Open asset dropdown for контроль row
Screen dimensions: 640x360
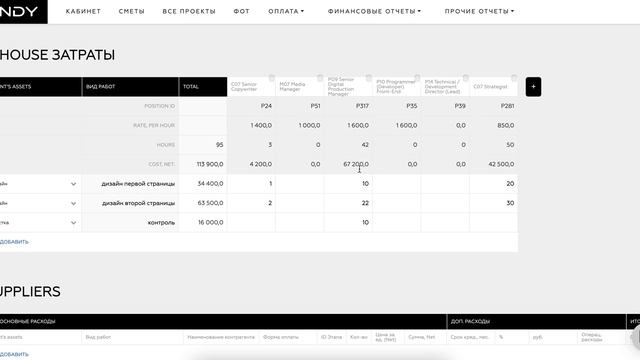(x=73, y=223)
